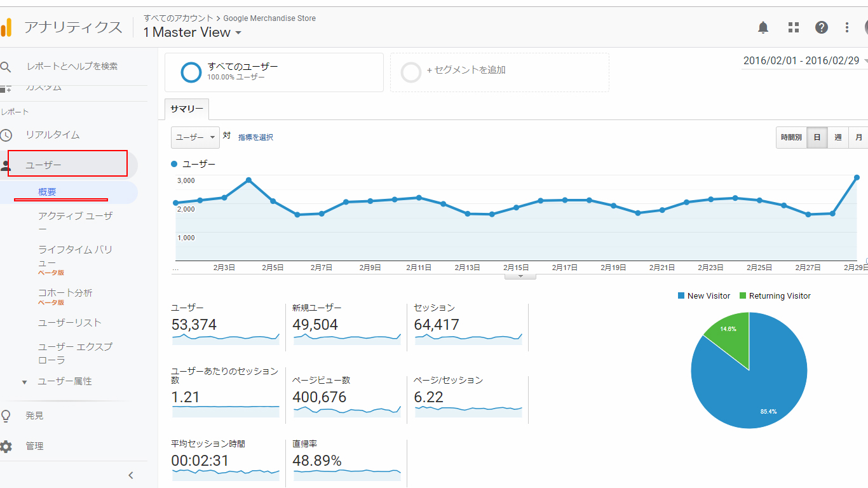
Task: Open the ユーザー エクスプローラ report
Action: [75, 353]
